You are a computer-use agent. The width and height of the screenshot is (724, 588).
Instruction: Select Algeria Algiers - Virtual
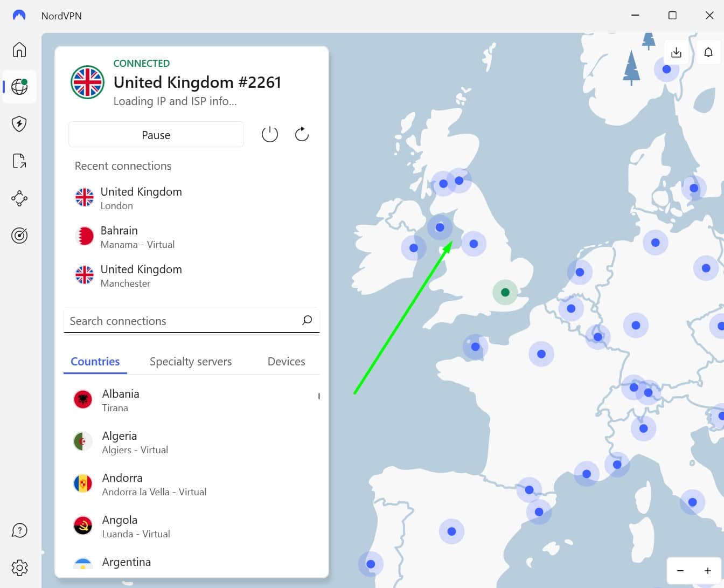(x=192, y=442)
